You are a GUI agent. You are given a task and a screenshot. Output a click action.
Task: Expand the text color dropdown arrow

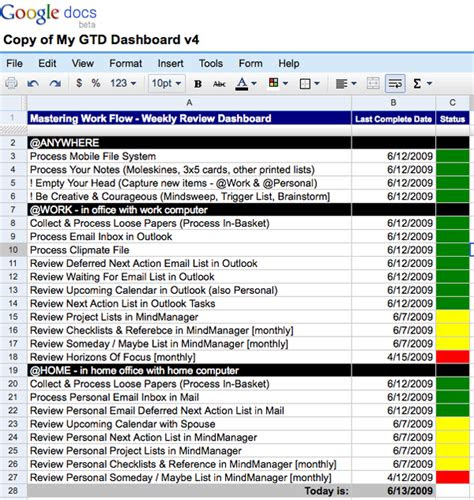click(x=254, y=83)
